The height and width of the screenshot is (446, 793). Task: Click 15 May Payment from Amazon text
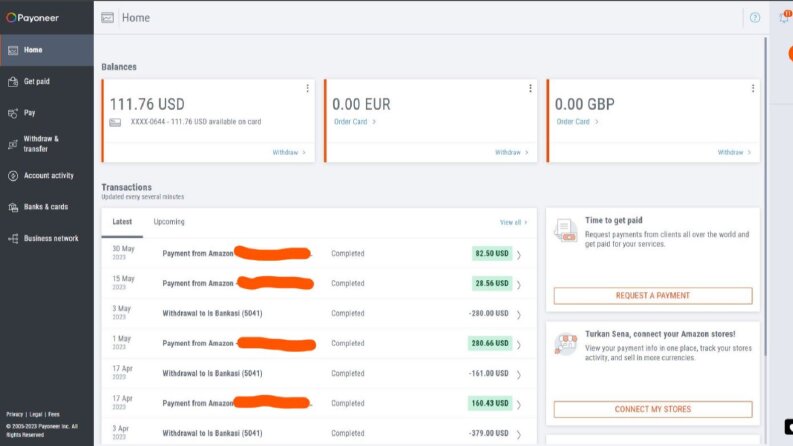click(x=198, y=283)
